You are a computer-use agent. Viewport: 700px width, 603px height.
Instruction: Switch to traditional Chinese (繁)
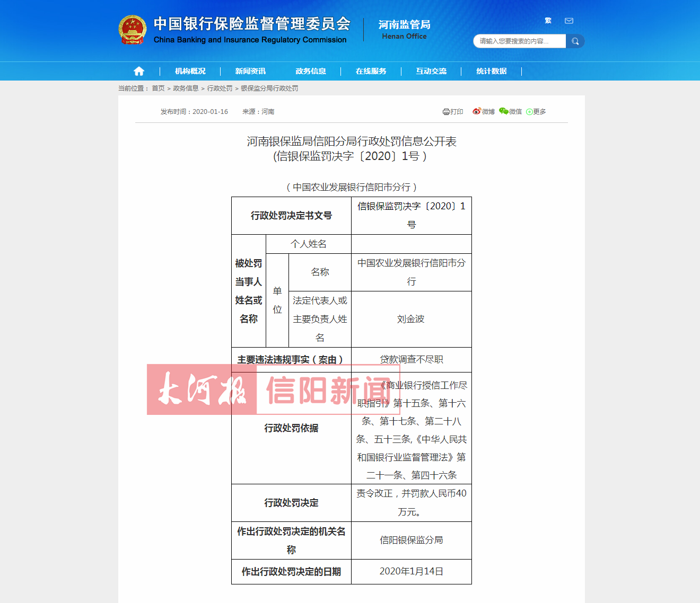[548, 21]
